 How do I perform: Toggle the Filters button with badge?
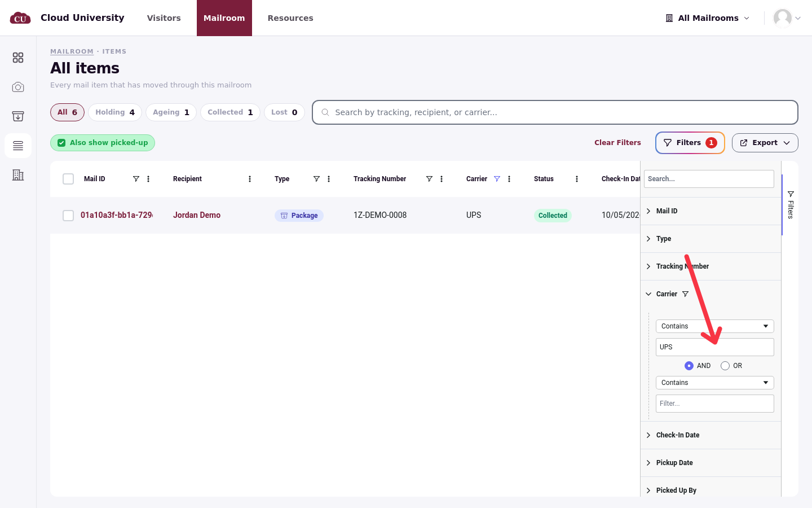[x=690, y=143]
